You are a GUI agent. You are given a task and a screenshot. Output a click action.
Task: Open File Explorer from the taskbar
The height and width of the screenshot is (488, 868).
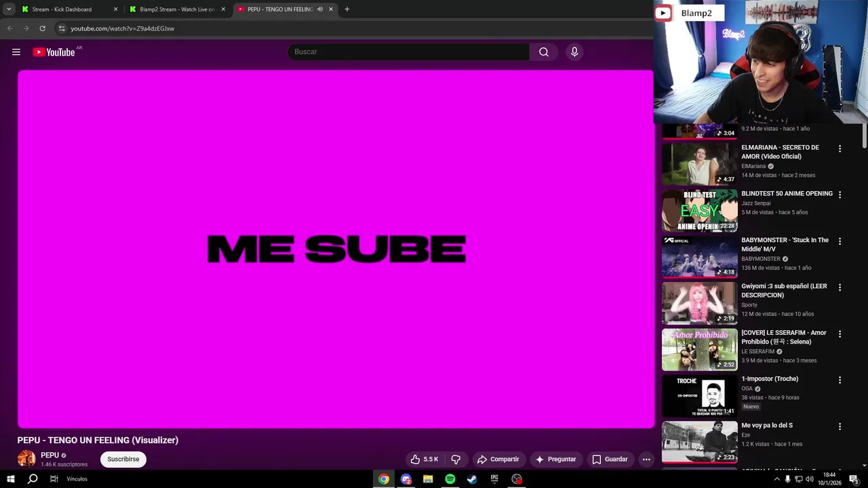point(428,479)
